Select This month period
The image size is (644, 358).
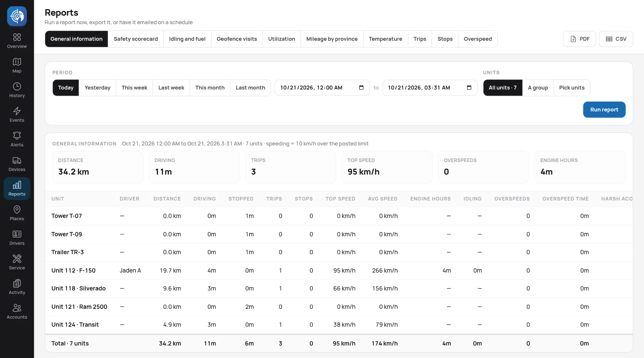point(210,88)
